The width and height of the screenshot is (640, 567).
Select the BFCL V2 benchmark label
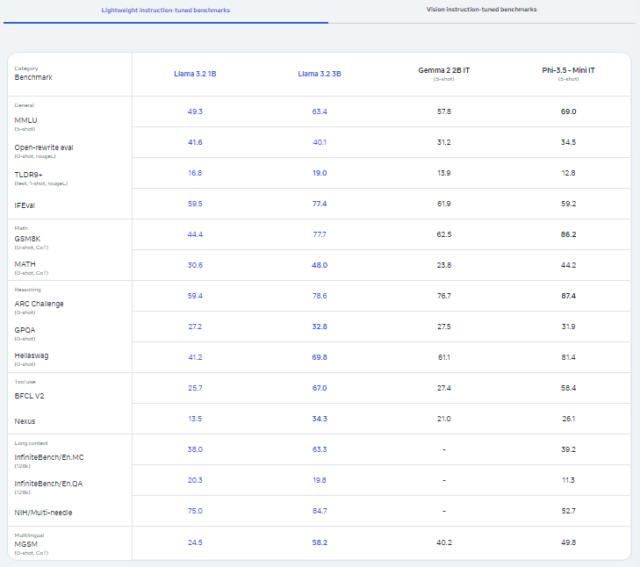click(x=29, y=396)
